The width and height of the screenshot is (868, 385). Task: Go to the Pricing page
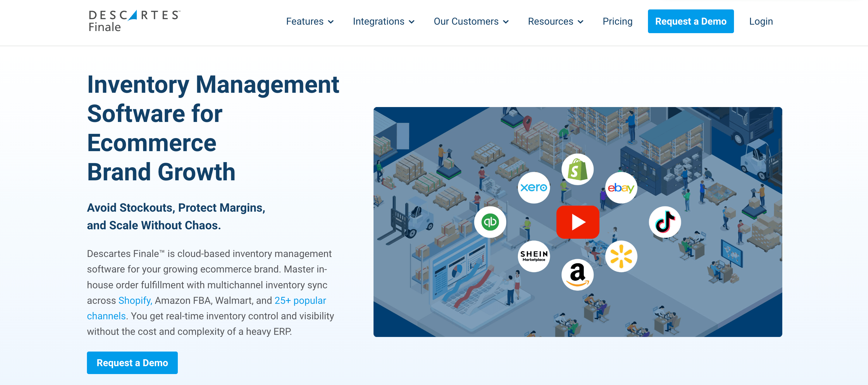click(617, 21)
